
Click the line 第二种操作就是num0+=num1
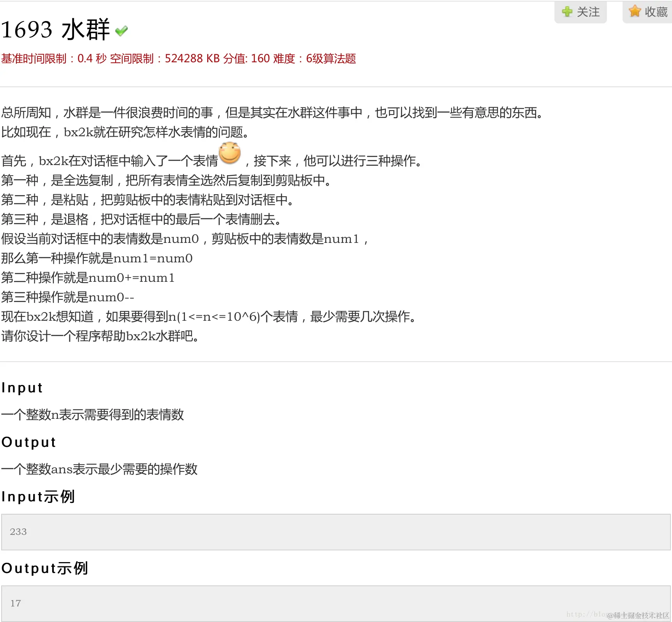(x=88, y=278)
